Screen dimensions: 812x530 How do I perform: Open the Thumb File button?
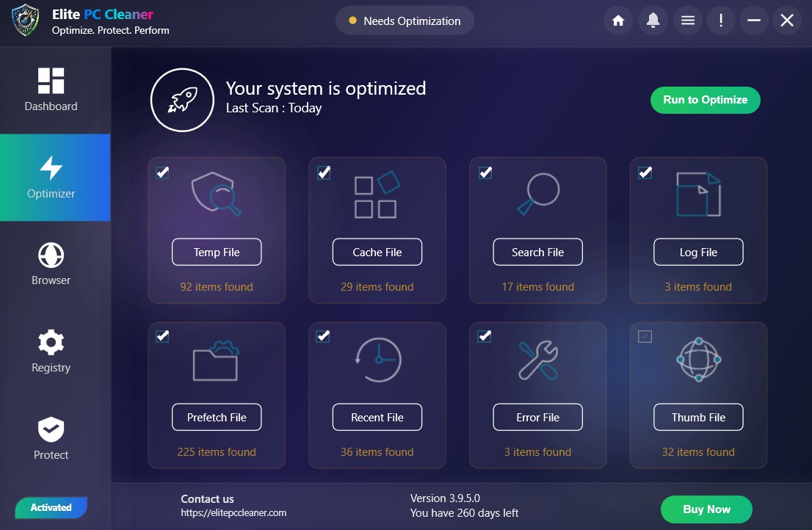[698, 417]
